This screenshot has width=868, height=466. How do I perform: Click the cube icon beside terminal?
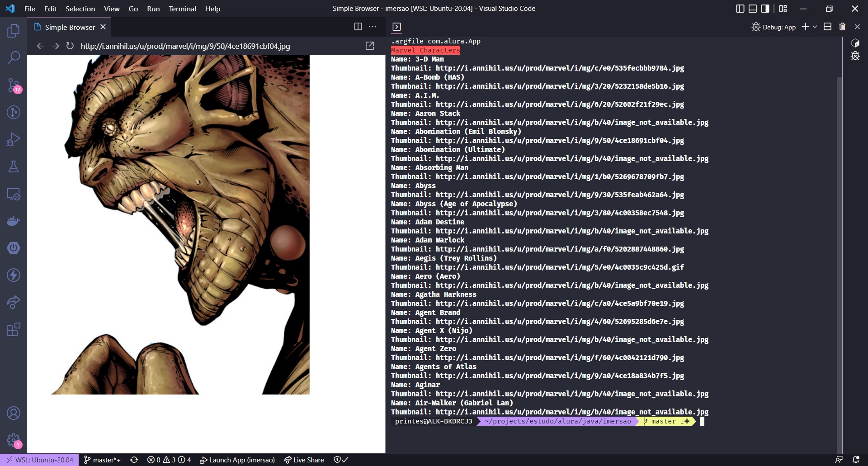pyautogui.click(x=855, y=43)
